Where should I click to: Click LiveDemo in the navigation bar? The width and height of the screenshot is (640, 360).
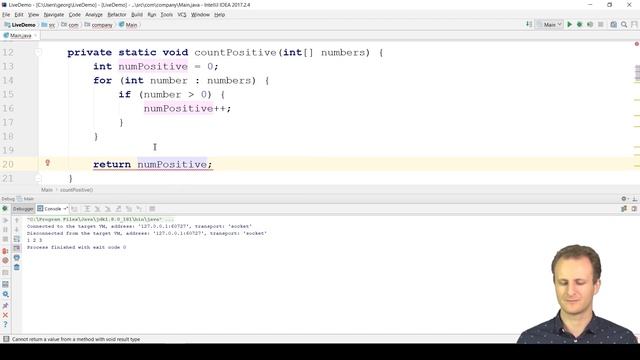pos(20,25)
